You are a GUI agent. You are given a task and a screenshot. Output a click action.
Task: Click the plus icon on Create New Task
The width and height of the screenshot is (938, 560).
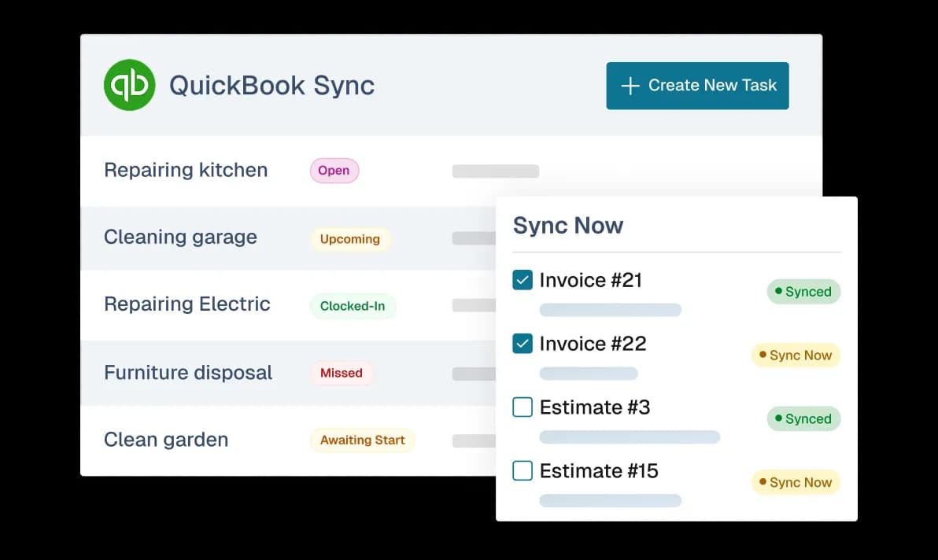coord(630,86)
